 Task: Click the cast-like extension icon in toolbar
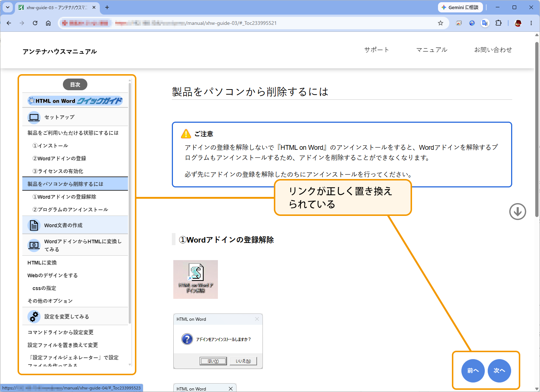coord(459,23)
